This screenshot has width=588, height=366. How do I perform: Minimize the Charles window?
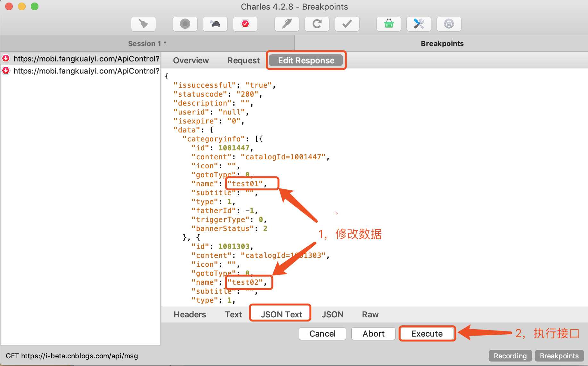(22, 6)
